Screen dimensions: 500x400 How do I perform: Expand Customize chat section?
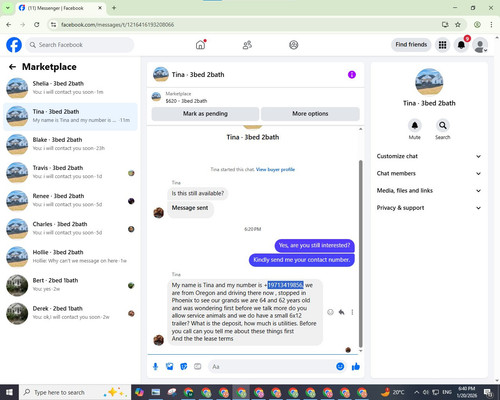pyautogui.click(x=429, y=156)
